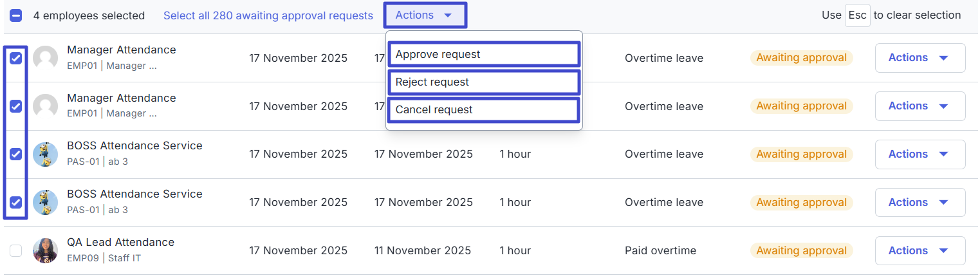The height and width of the screenshot is (280, 980).
Task: Click the select-all indeterminate checkbox in header
Action: tap(16, 15)
